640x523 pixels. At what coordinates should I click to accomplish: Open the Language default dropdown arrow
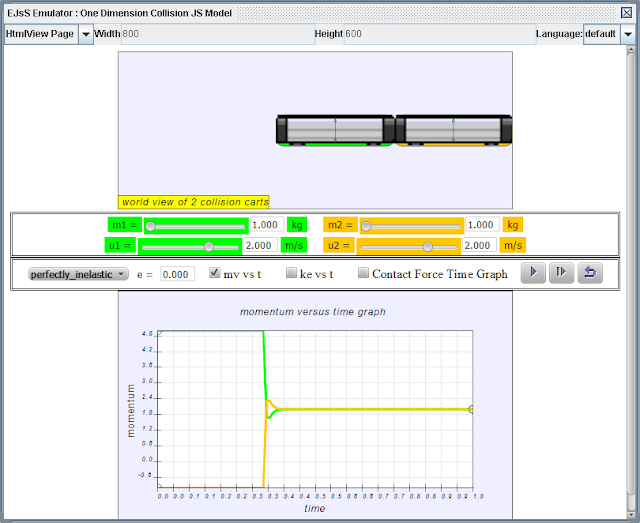[x=628, y=34]
